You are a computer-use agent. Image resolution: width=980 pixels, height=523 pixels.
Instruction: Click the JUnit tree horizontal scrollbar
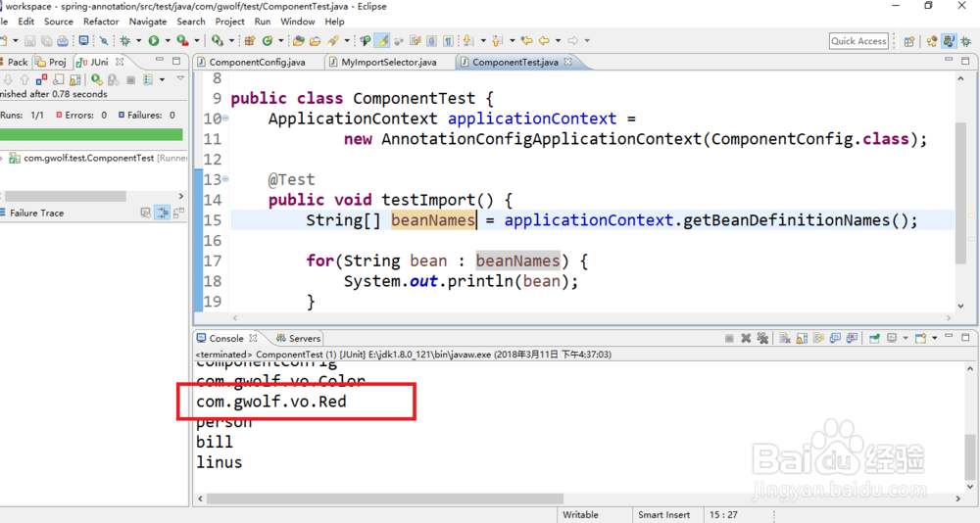tap(66, 196)
